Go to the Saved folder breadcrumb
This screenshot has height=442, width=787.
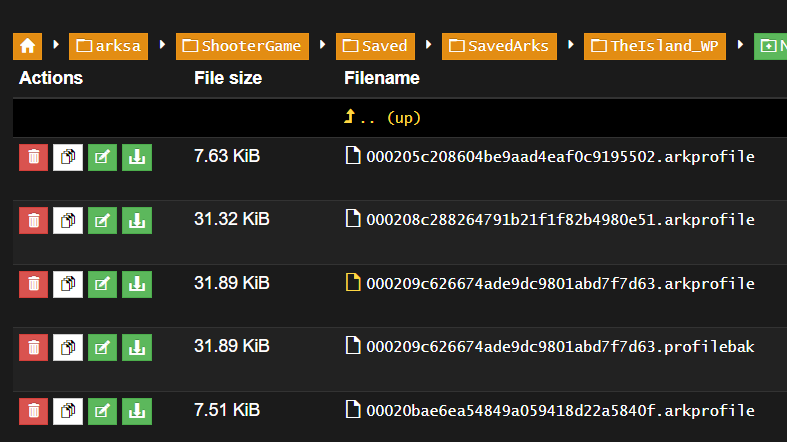376,46
